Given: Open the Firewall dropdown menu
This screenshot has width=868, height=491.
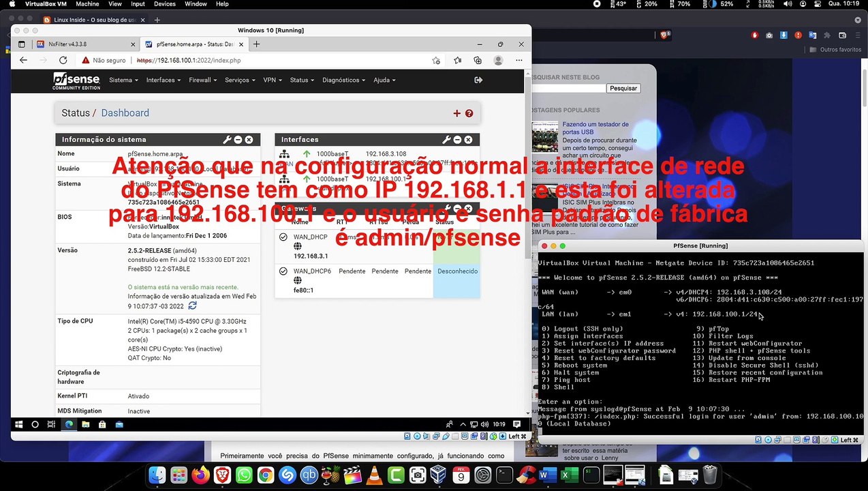Looking at the screenshot, I should click(202, 80).
